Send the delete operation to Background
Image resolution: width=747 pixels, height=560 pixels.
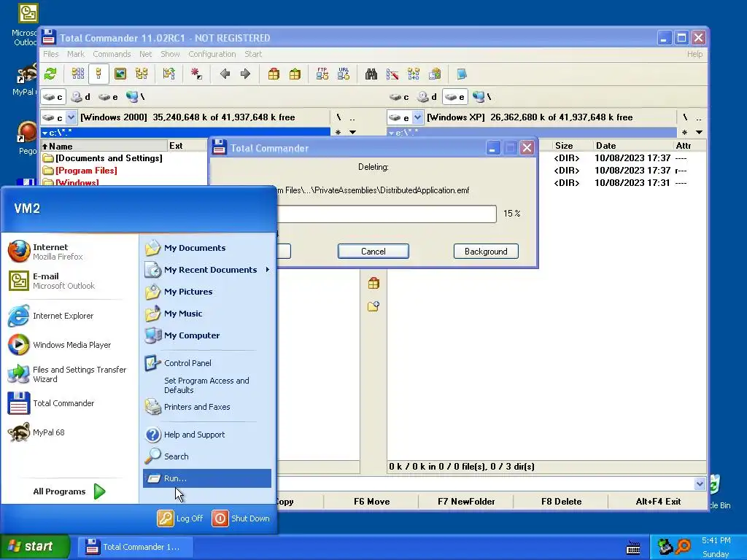pyautogui.click(x=486, y=252)
